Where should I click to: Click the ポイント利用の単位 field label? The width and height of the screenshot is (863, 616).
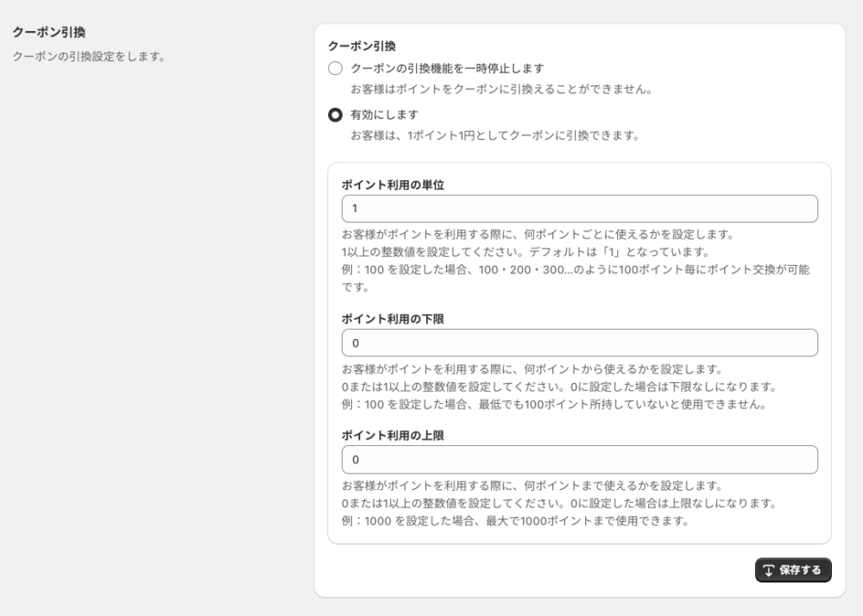click(393, 185)
